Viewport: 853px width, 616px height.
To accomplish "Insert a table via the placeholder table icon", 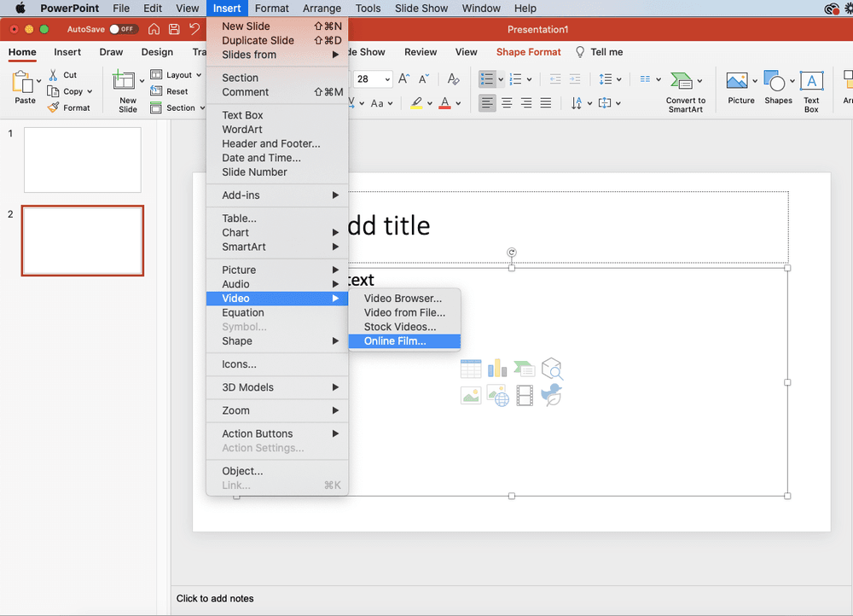I will 471,369.
